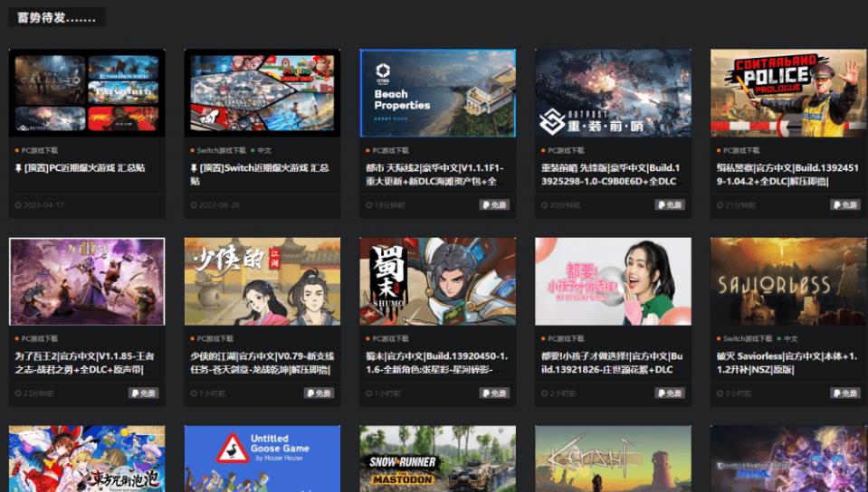Open 重装前哨 先锋版 post title
This screenshot has width=868, height=492.
coord(611,175)
